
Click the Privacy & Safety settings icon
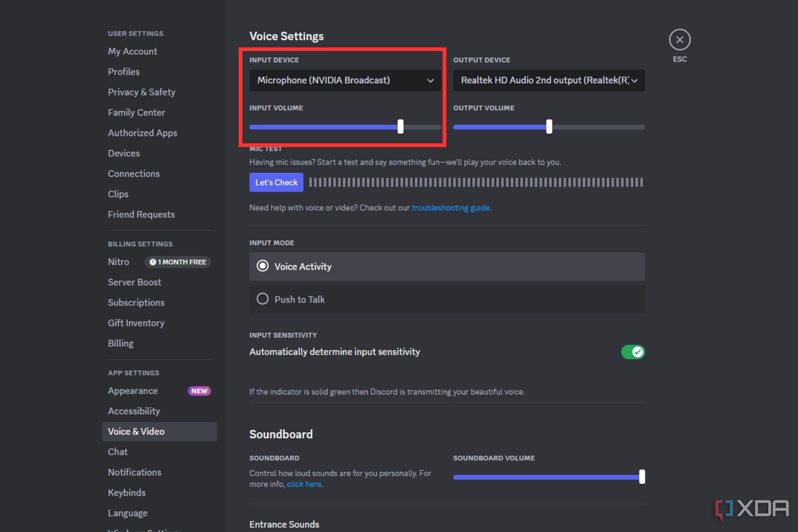pyautogui.click(x=141, y=92)
